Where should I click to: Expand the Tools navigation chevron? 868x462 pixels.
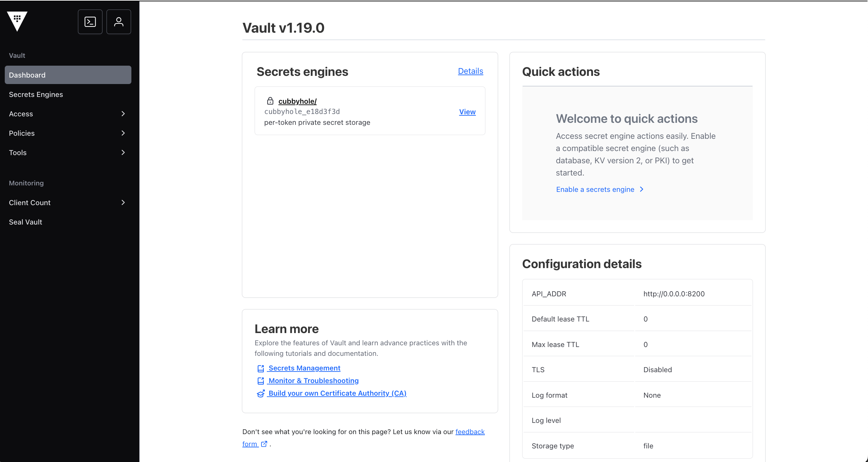[x=123, y=152]
